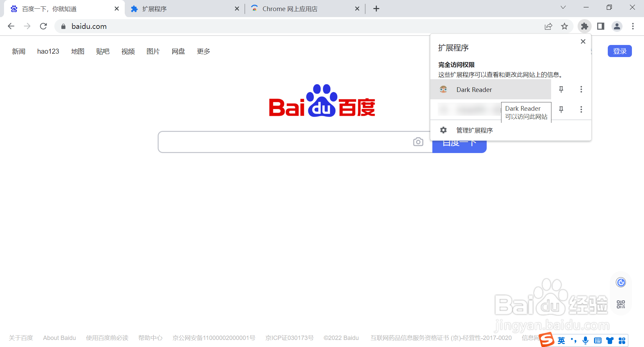The width and height of the screenshot is (644, 347).
Task: Open 京公网安备11000002000001号 link
Action: pyautogui.click(x=214, y=338)
